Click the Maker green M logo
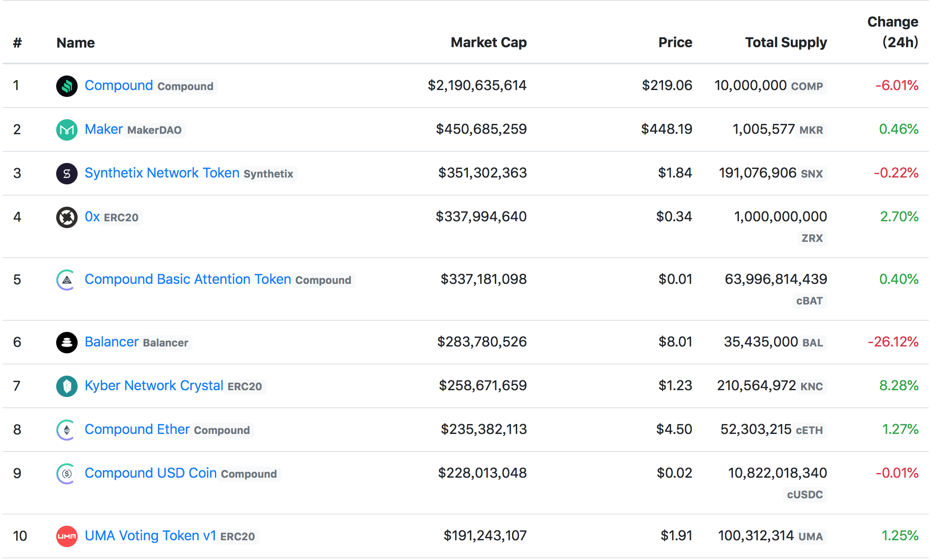 (67, 129)
